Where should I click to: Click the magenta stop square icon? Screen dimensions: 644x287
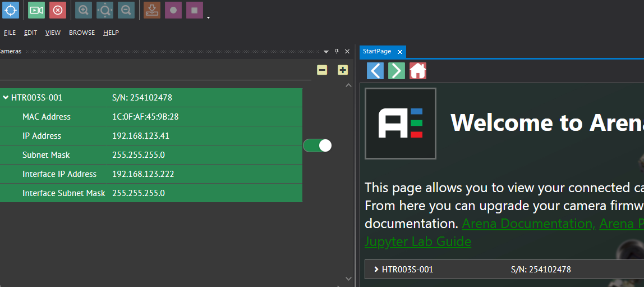[x=195, y=10]
